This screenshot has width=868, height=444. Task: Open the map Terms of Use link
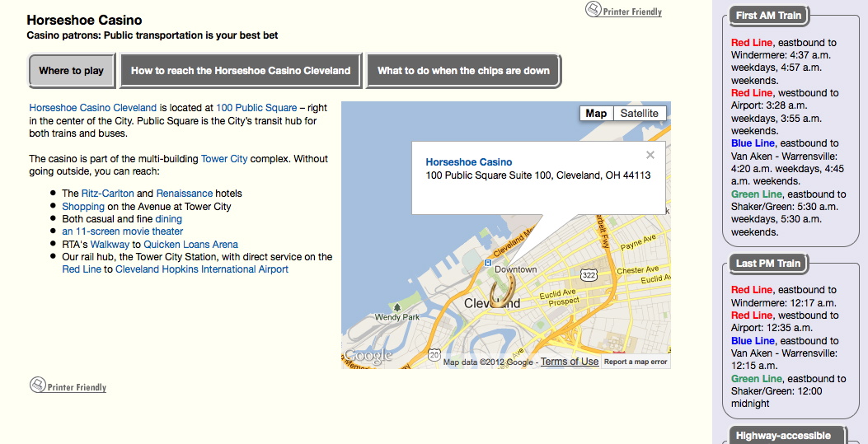pos(570,362)
